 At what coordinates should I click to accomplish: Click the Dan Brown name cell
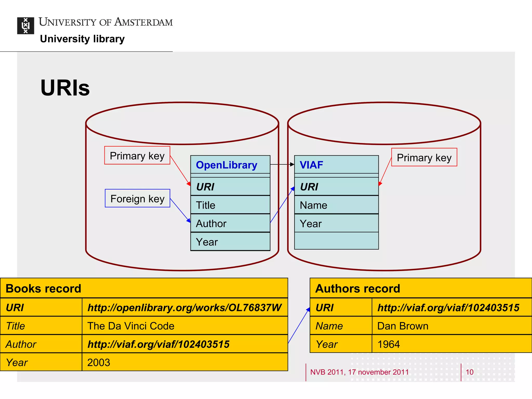click(x=403, y=326)
